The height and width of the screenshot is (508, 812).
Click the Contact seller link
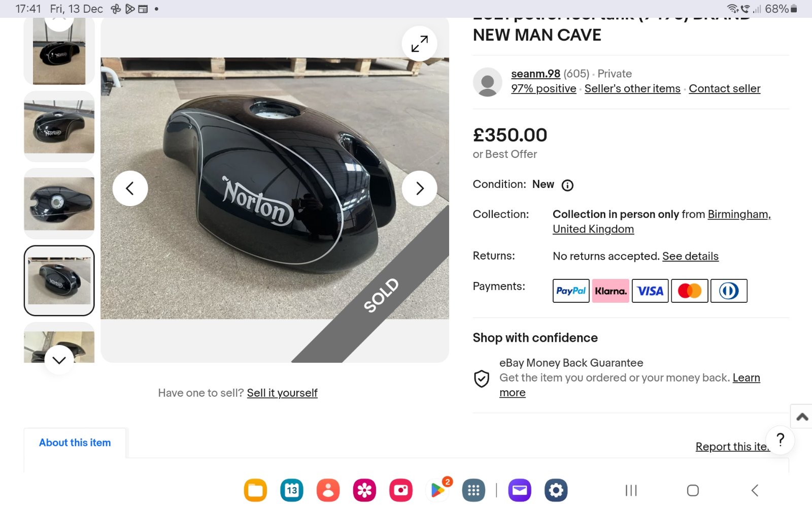[x=724, y=88]
